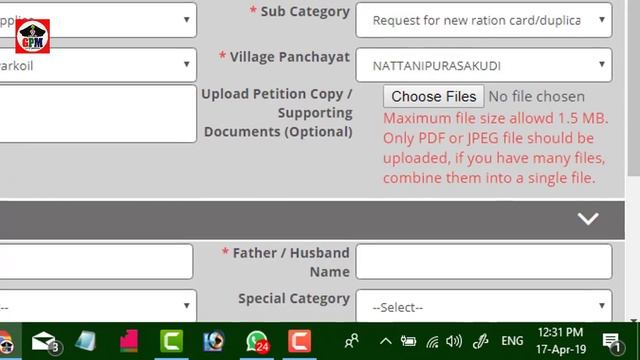Open bottom-left dropdown beside Special Category
The width and height of the screenshot is (640, 360).
click(x=98, y=306)
